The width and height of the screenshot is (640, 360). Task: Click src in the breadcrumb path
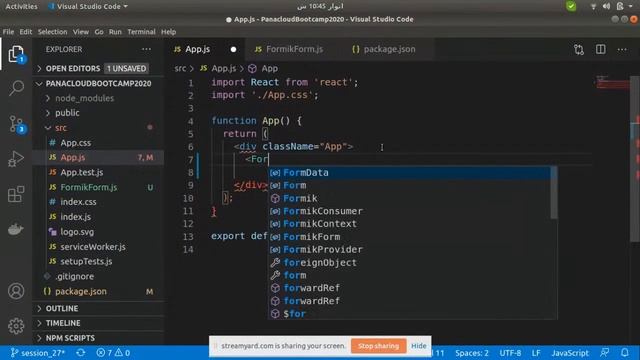coord(180,68)
